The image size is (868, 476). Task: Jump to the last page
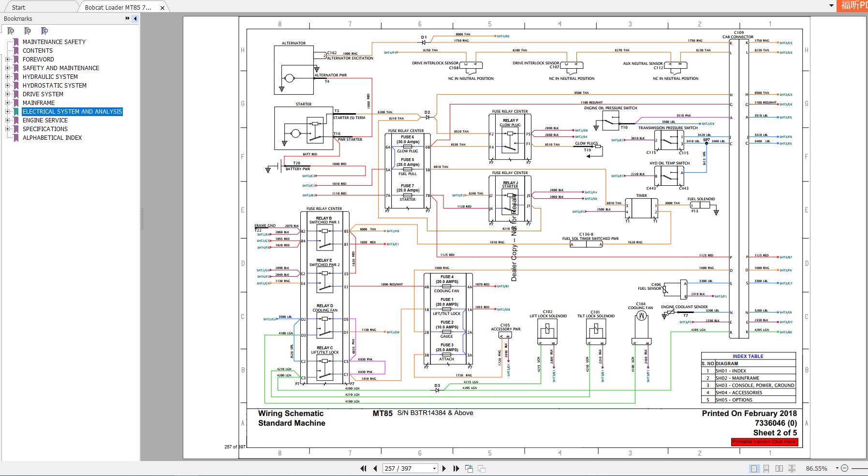456,468
